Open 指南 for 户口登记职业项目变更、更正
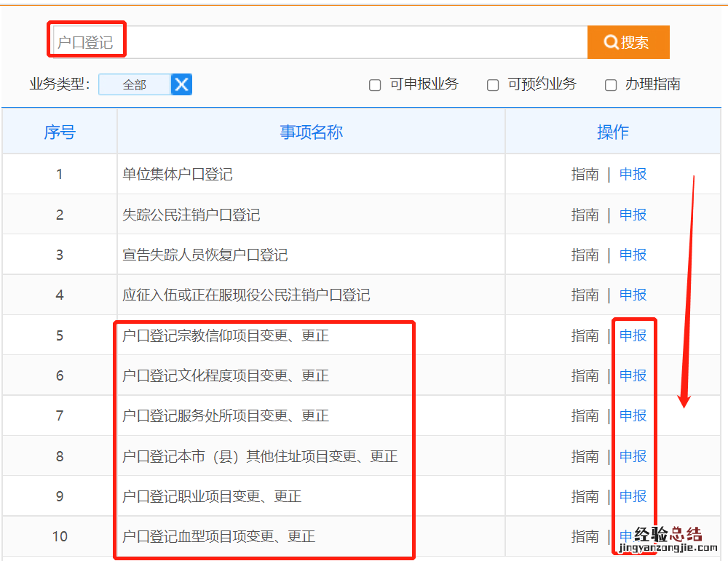 (585, 496)
